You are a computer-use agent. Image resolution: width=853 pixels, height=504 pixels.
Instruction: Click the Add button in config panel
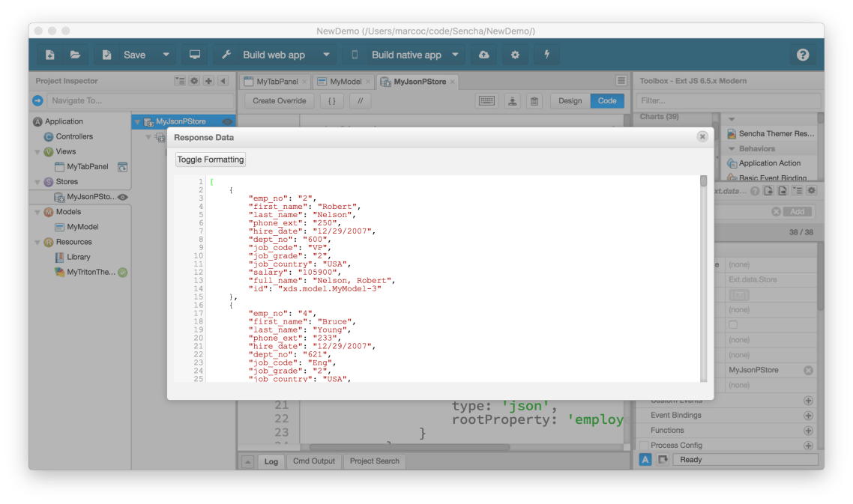[x=797, y=211]
